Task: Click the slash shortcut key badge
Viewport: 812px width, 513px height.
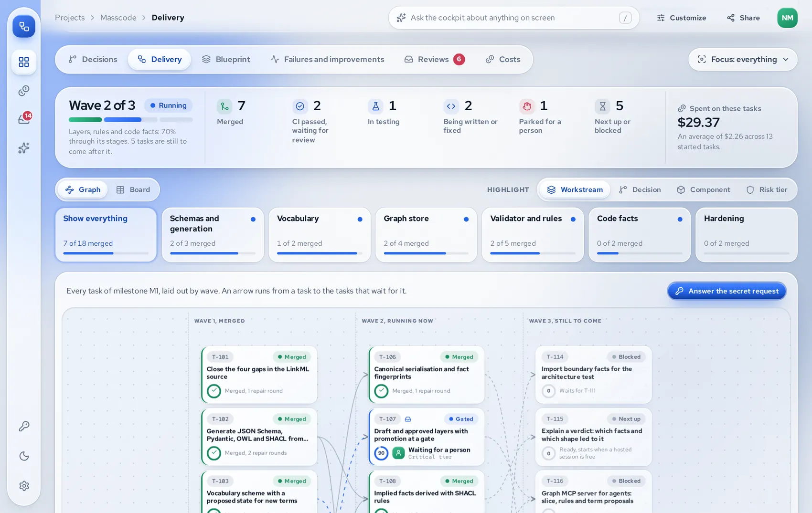Action: coord(625,18)
